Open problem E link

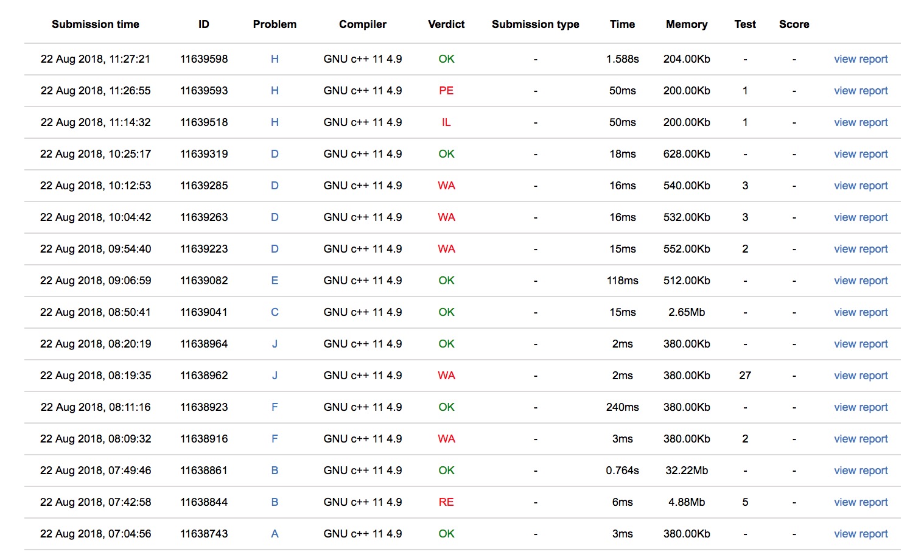pos(275,281)
